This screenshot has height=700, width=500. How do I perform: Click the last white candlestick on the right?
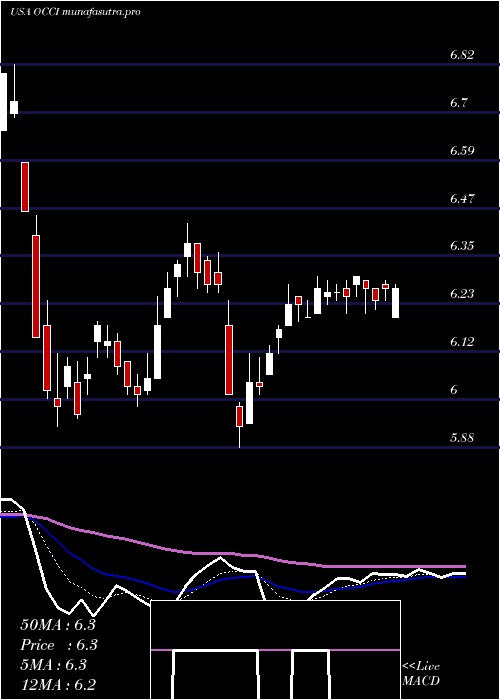click(x=396, y=303)
